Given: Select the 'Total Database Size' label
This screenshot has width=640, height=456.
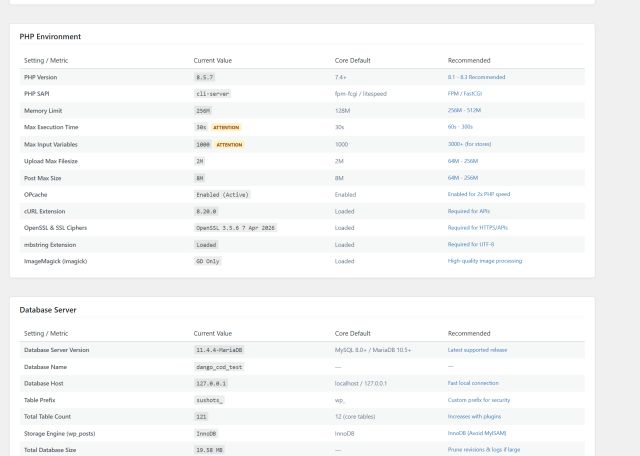Looking at the screenshot, I should 50,450.
